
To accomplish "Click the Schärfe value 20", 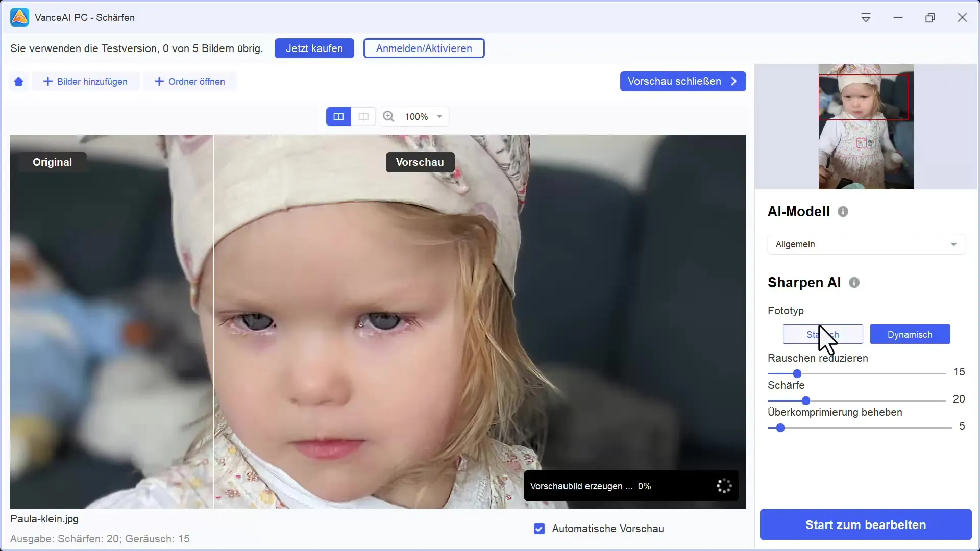I will [x=959, y=399].
